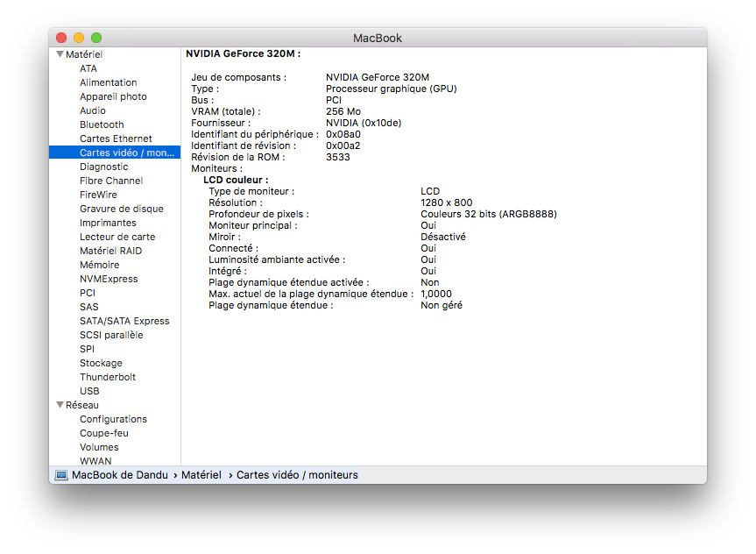This screenshot has height=554, width=756.
Task: Click the Moniteurs : label
Action: point(217,168)
